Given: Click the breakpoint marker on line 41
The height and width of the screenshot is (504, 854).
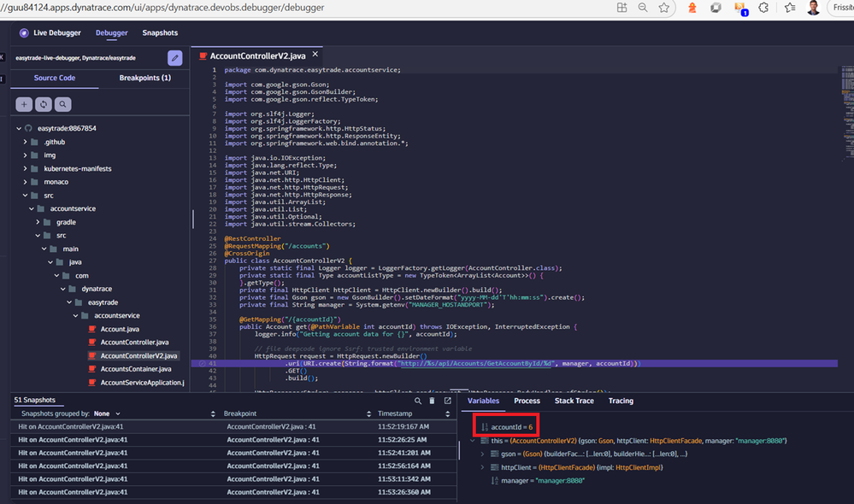Looking at the screenshot, I should (202, 364).
